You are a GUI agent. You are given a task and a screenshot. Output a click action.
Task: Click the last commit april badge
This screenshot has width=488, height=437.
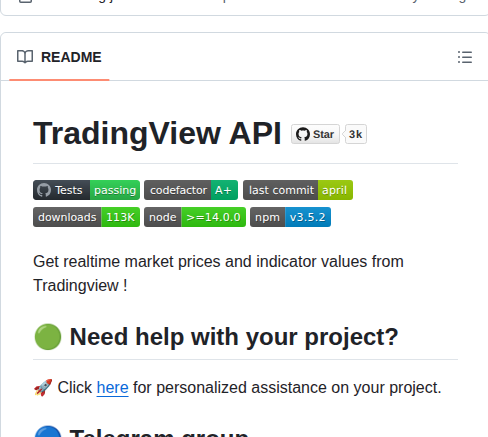298,190
